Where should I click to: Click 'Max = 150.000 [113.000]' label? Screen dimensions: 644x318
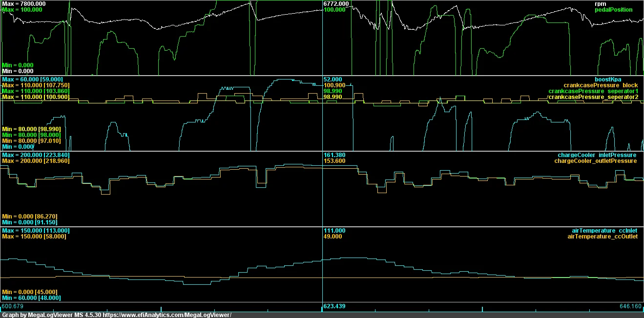(x=36, y=231)
